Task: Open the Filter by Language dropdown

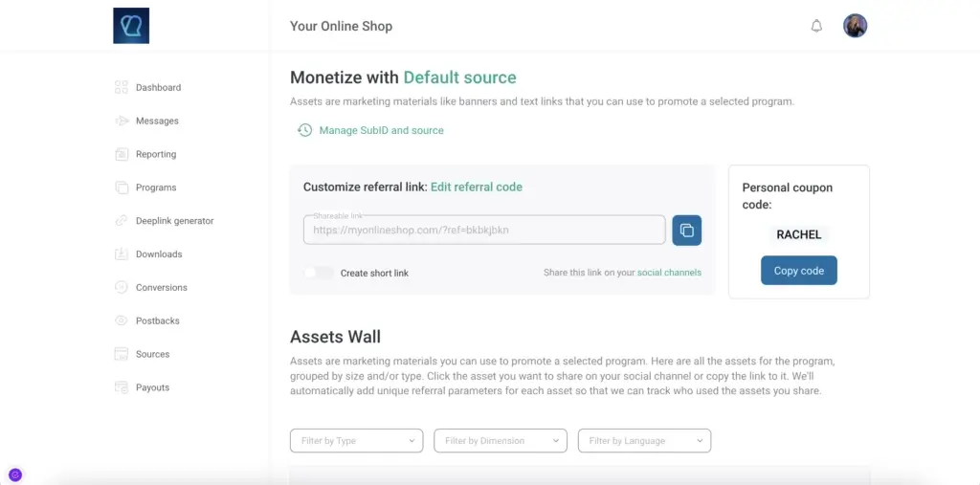Action: coord(644,441)
